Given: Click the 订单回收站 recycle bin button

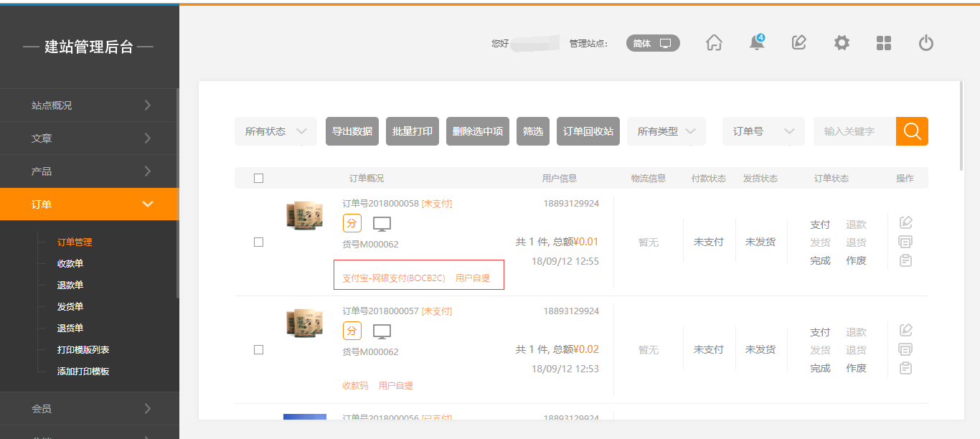Looking at the screenshot, I should [588, 131].
